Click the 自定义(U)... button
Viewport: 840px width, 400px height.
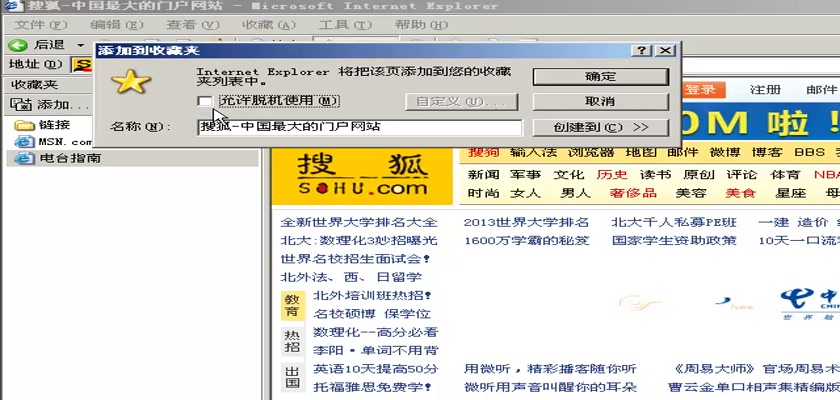tap(461, 102)
